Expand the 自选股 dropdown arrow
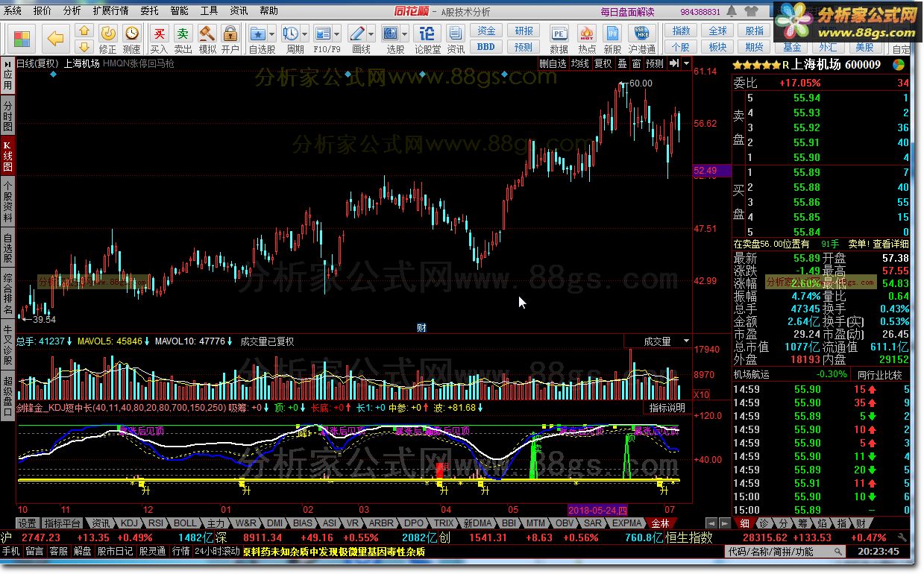Viewport: 924px width, 574px height. click(272, 34)
